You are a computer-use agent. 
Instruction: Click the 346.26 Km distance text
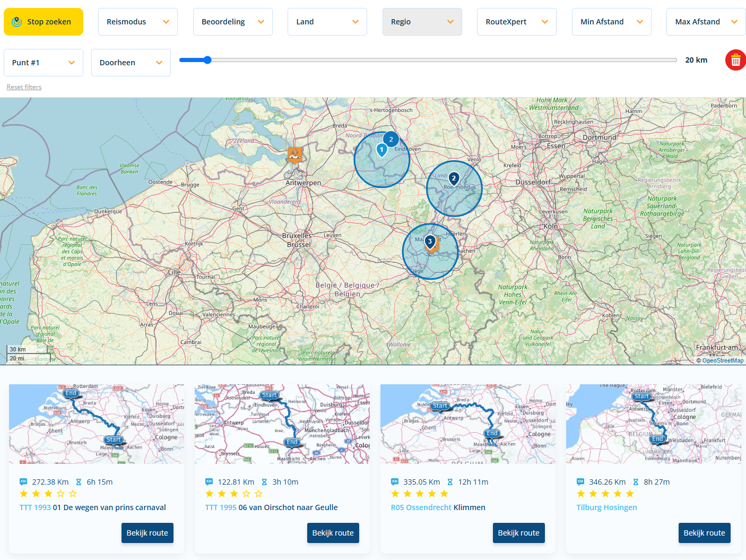[x=608, y=482]
